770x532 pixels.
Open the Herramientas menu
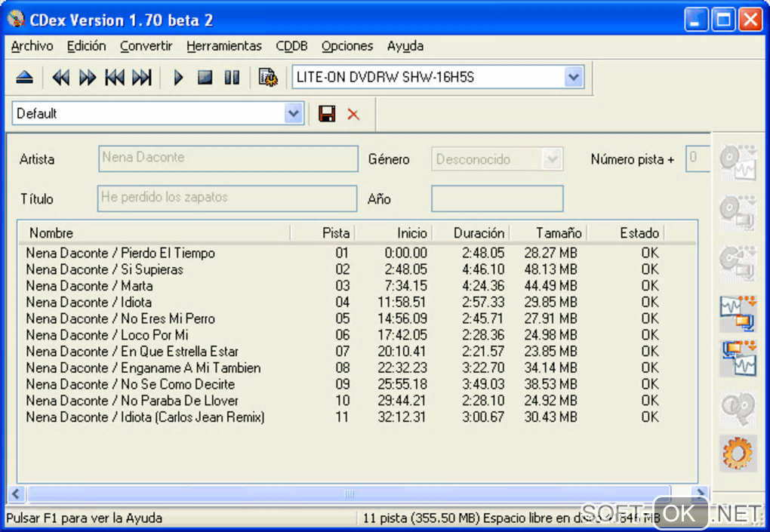tap(224, 46)
